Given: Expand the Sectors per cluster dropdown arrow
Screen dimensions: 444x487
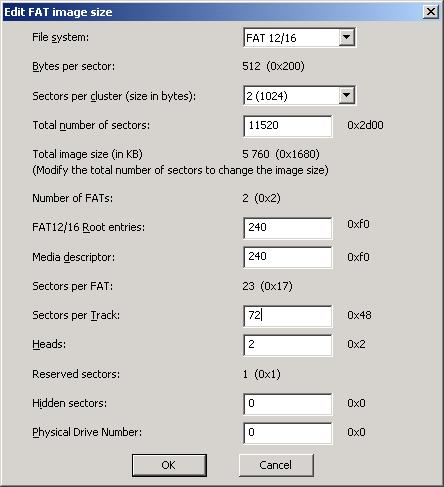Looking at the screenshot, I should click(x=346, y=95).
